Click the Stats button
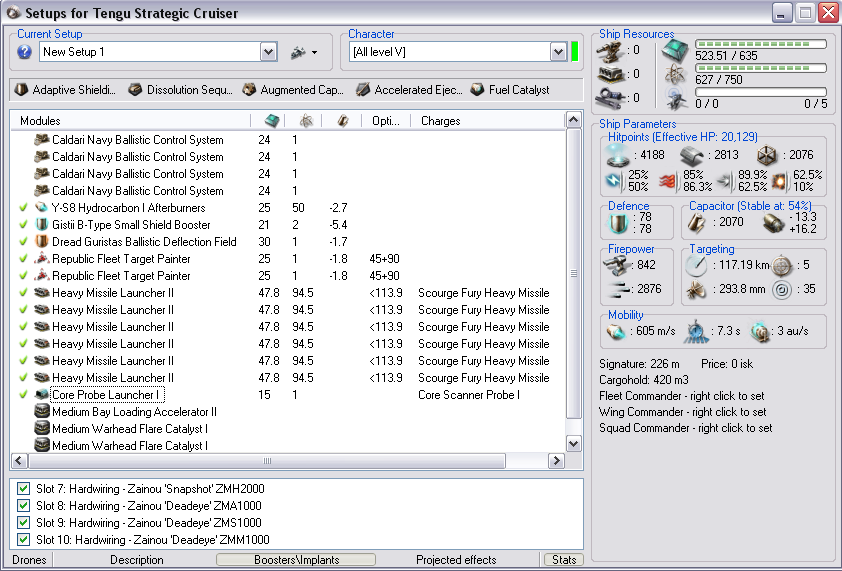842x571 pixels. [564, 560]
